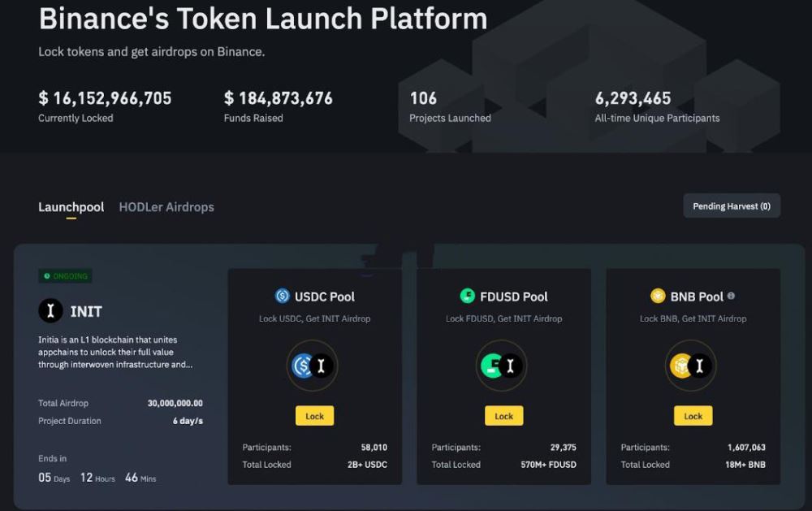
Task: Click the USDC coin icon in USDC Pool header
Action: pyautogui.click(x=283, y=296)
